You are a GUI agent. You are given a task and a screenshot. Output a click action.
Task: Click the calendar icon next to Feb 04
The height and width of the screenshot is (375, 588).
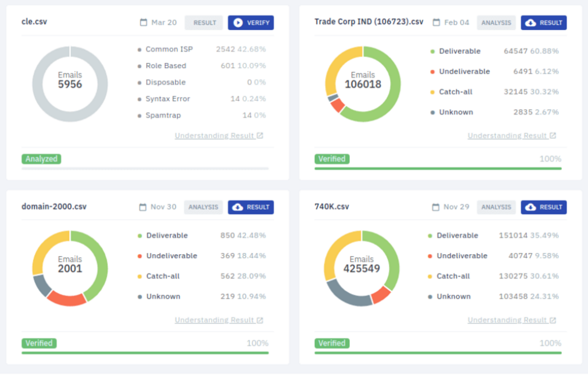(x=436, y=22)
